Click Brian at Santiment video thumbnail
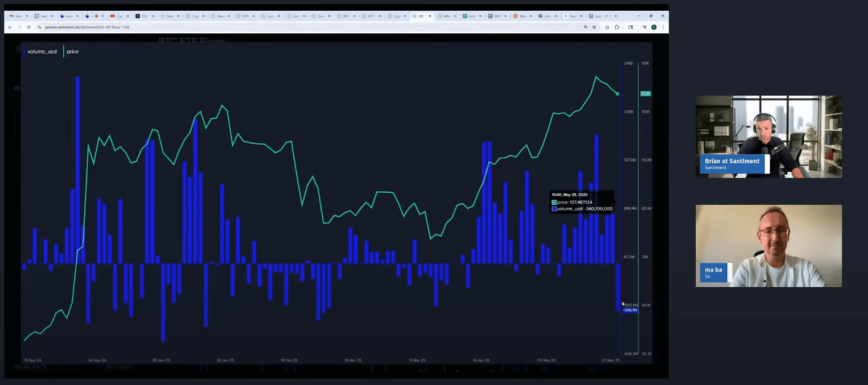868x385 pixels. pyautogui.click(x=769, y=136)
